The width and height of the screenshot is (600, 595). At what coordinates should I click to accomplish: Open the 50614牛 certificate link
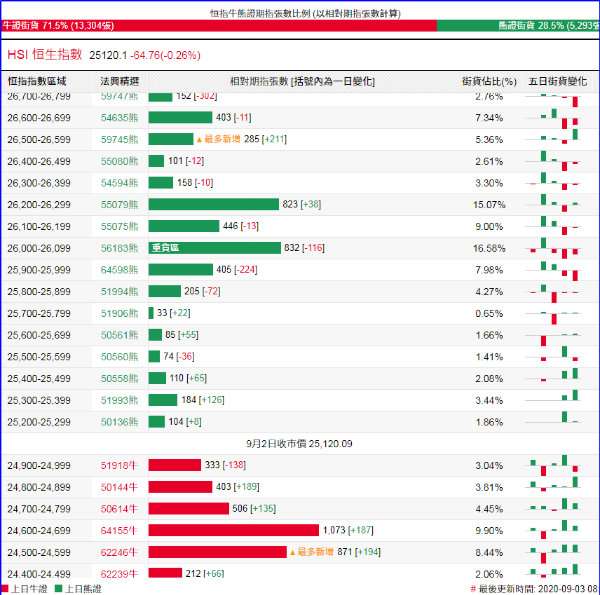(119, 509)
